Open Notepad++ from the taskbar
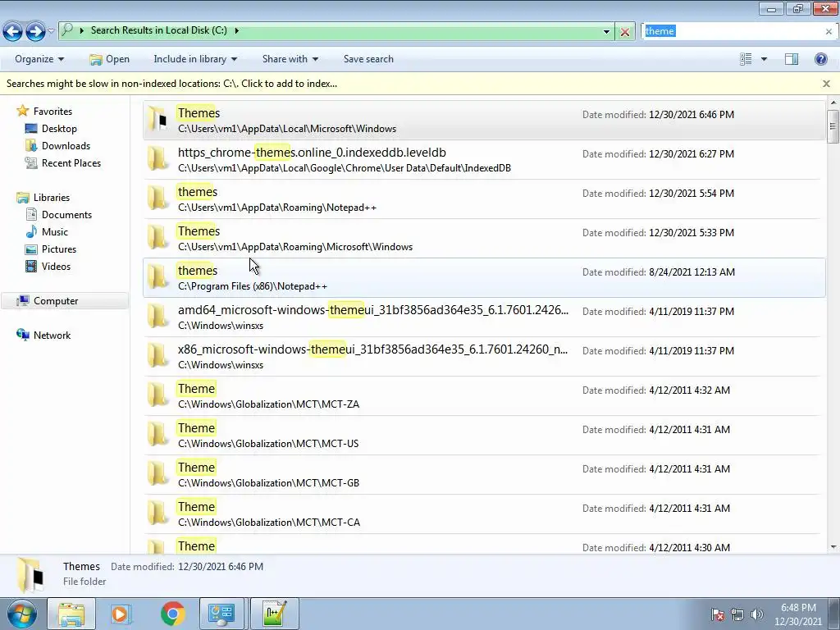This screenshot has height=630, width=840. tap(274, 614)
